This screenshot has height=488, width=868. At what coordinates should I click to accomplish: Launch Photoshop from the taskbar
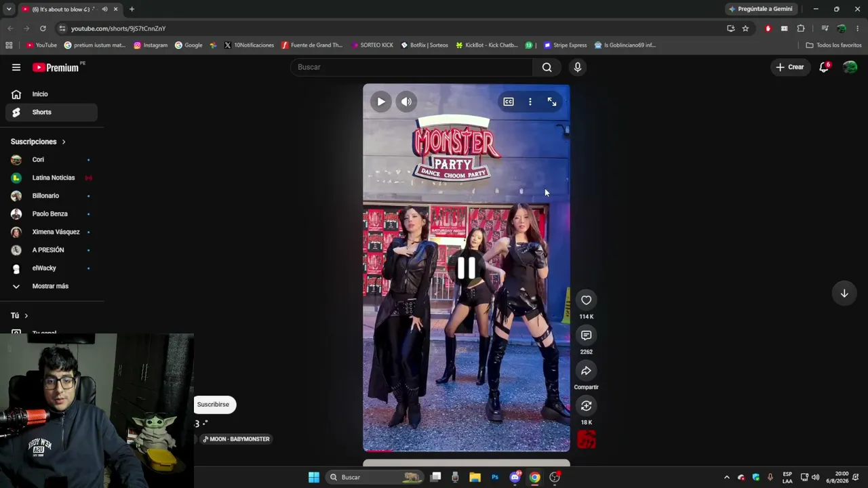click(495, 477)
